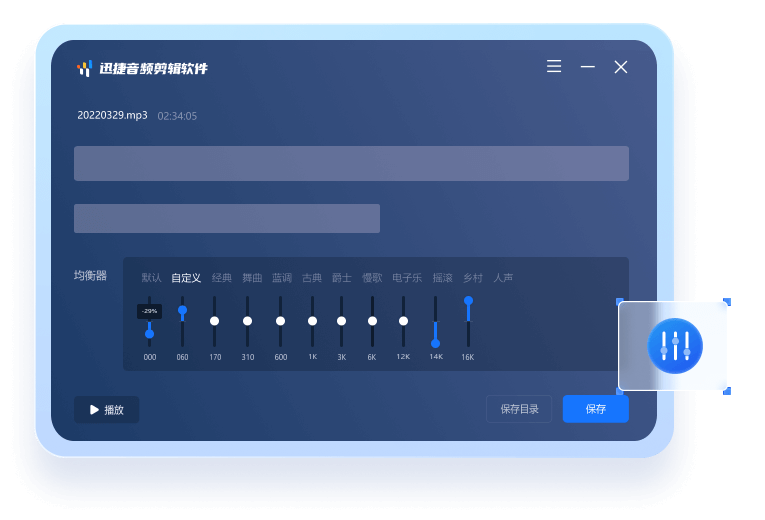The image size is (765, 520).
Task: Click the 16K band slider handle
Action: click(x=468, y=301)
